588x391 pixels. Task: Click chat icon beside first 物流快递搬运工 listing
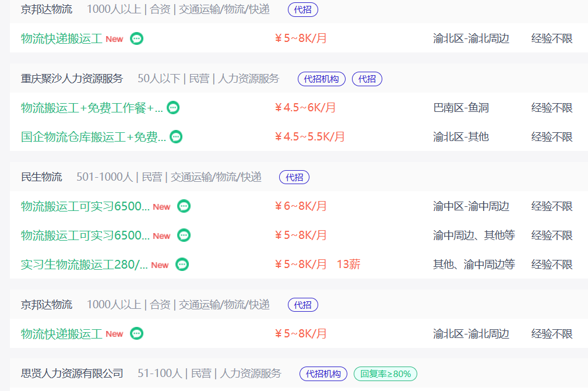(137, 38)
